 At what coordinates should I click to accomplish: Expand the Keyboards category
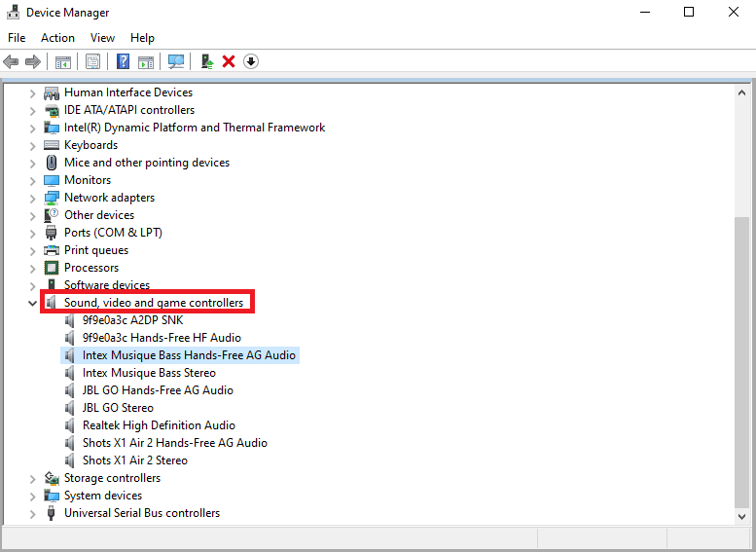(x=32, y=145)
